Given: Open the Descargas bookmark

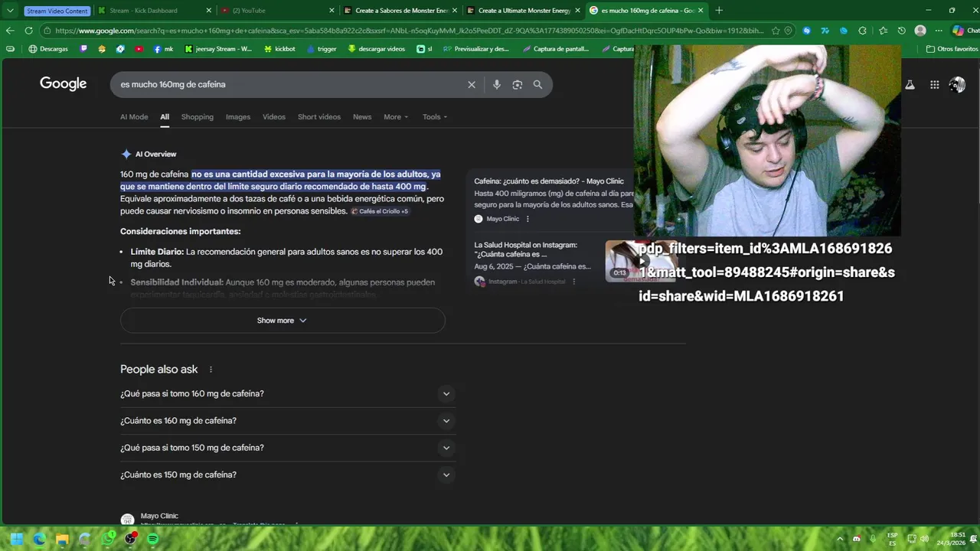Looking at the screenshot, I should coord(48,49).
